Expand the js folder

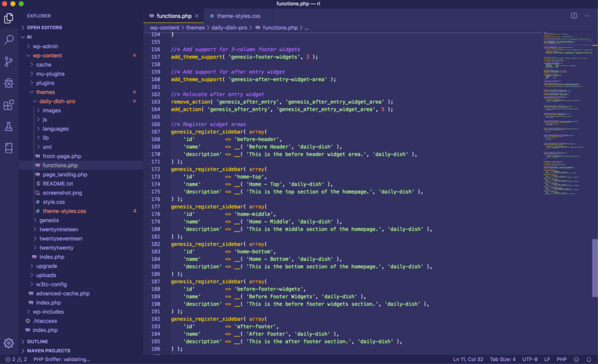(44, 120)
